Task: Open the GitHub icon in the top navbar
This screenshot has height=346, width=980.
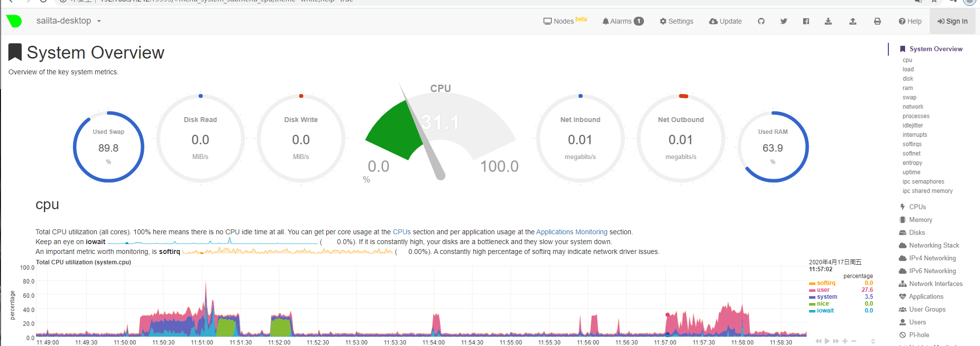Action: point(761,21)
